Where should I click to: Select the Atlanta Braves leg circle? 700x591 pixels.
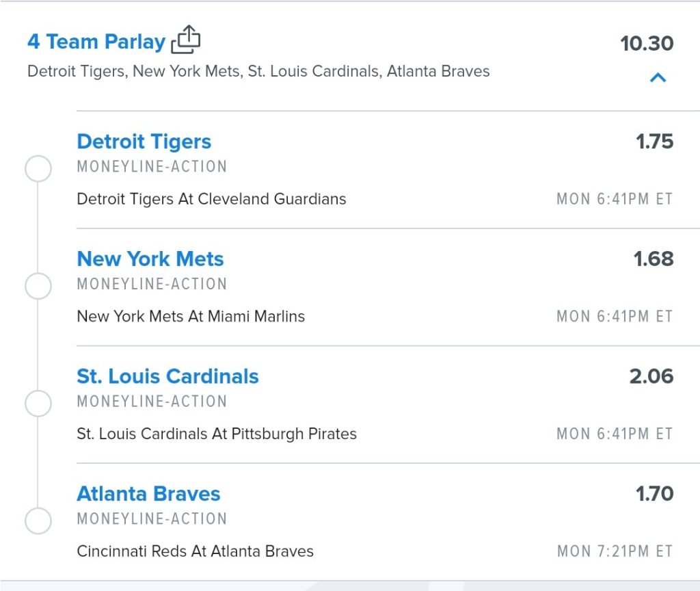[x=38, y=521]
